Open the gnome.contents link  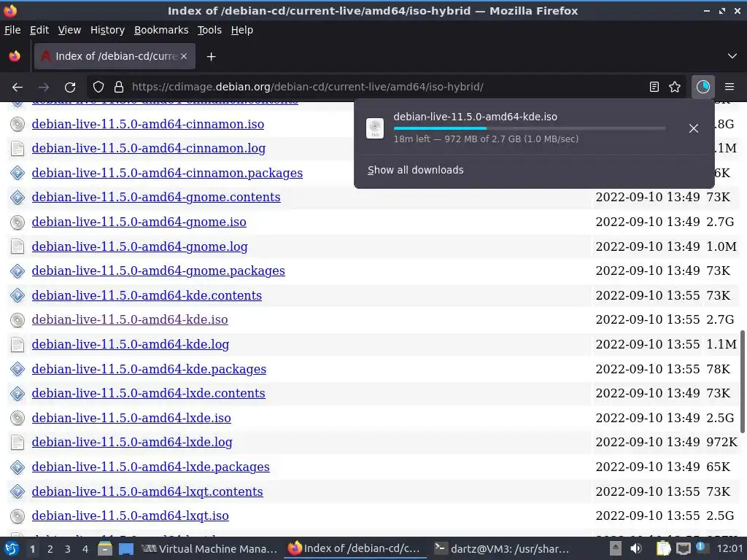click(156, 197)
